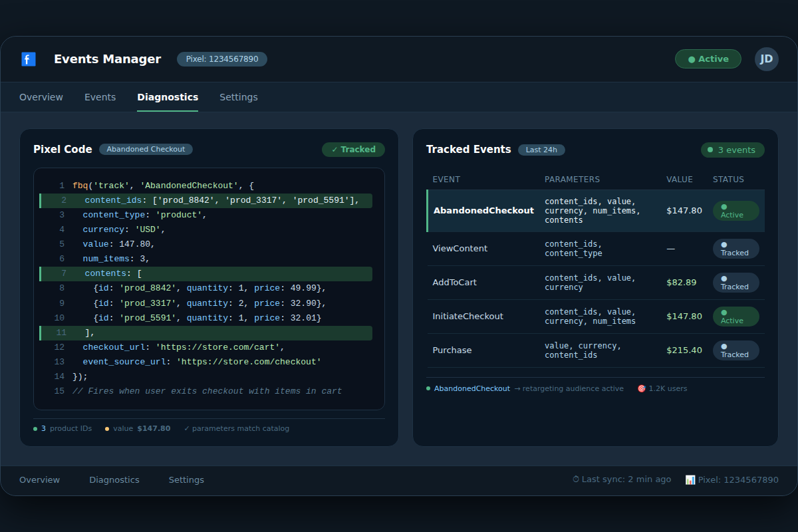The height and width of the screenshot is (532, 798).
Task: Switch to the Events tab
Action: point(100,97)
